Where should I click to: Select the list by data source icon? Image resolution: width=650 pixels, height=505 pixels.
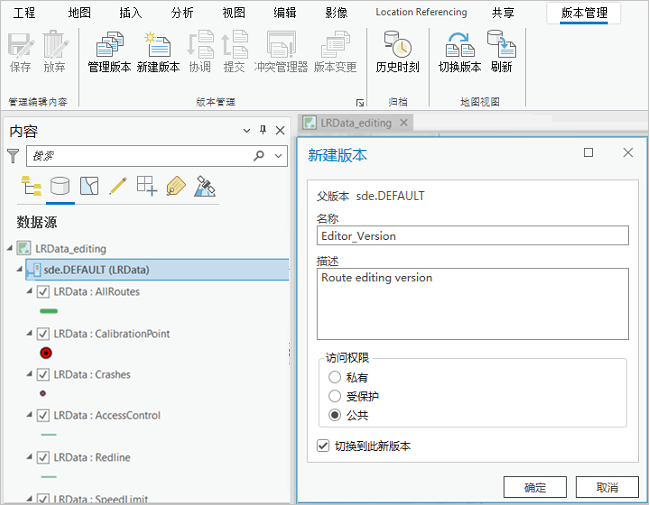[x=60, y=186]
